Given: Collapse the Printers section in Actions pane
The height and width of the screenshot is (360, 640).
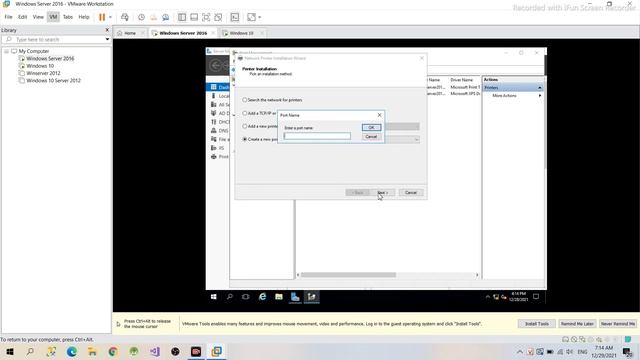Looking at the screenshot, I should click(x=540, y=88).
